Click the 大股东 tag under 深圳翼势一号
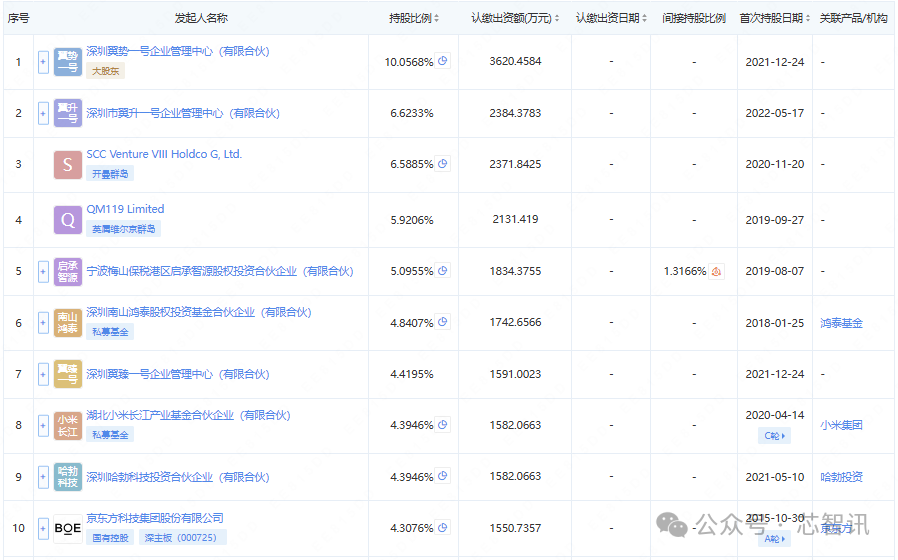The width and height of the screenshot is (898, 560). (x=106, y=71)
